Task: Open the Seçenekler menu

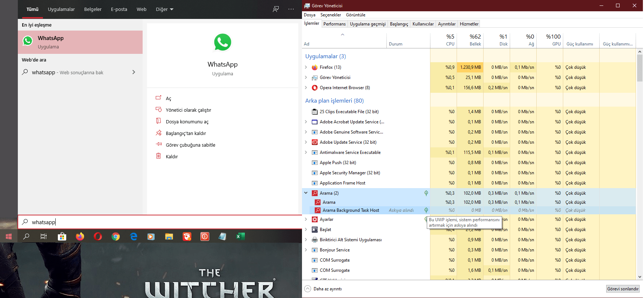Action: [331, 15]
